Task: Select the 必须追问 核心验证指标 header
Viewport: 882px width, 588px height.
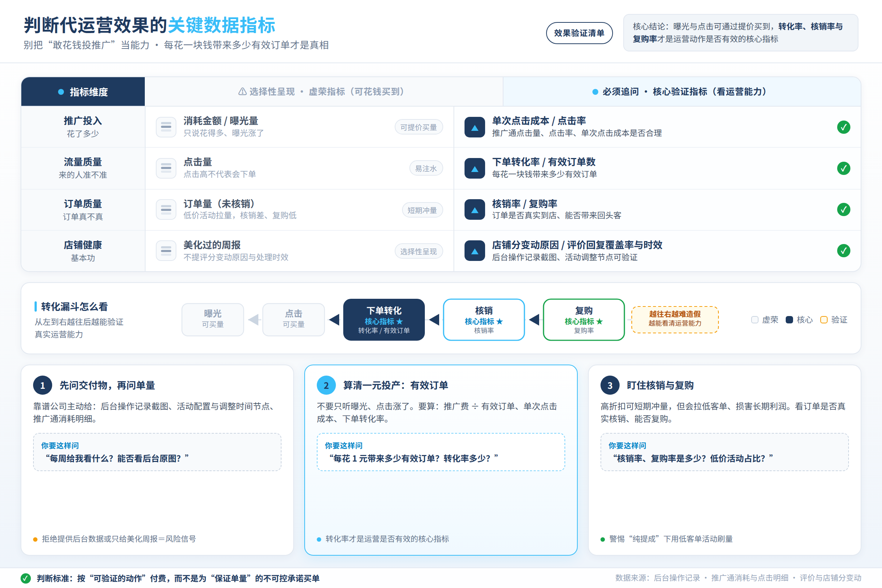Action: coord(682,92)
